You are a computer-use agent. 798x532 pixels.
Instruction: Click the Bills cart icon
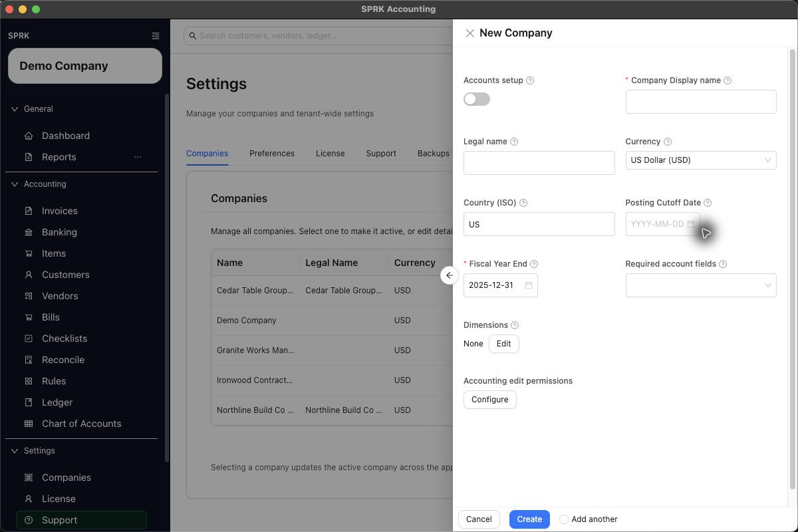click(x=29, y=317)
